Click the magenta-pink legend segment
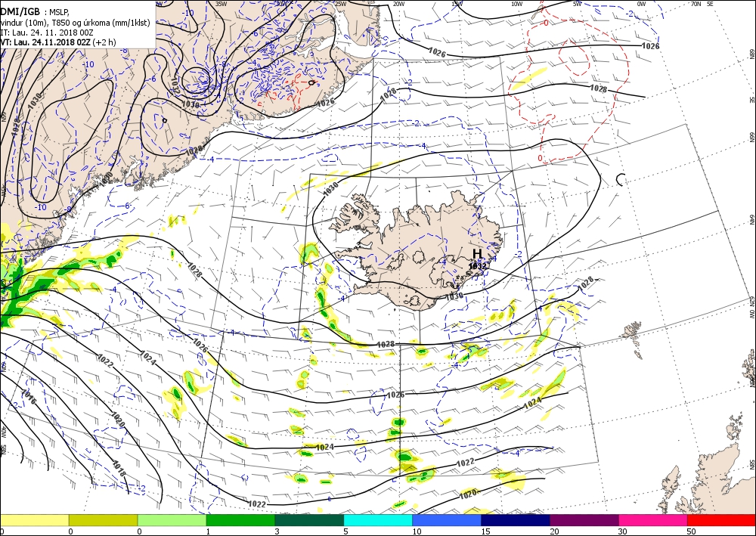This screenshot has height=536, width=756. click(653, 520)
